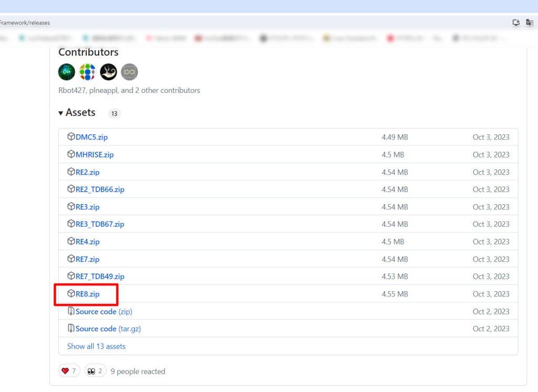Download MHRISE.zip from the assets list
The height and width of the screenshot is (392, 538).
tap(95, 155)
